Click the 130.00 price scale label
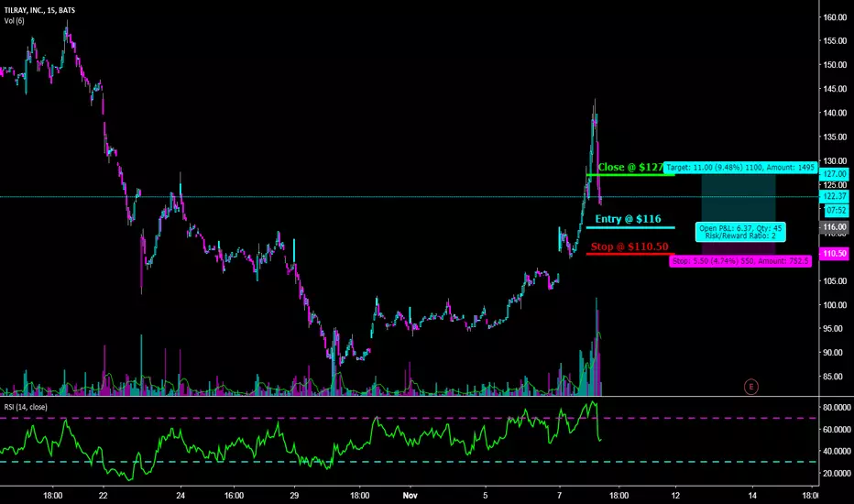 pyautogui.click(x=835, y=160)
